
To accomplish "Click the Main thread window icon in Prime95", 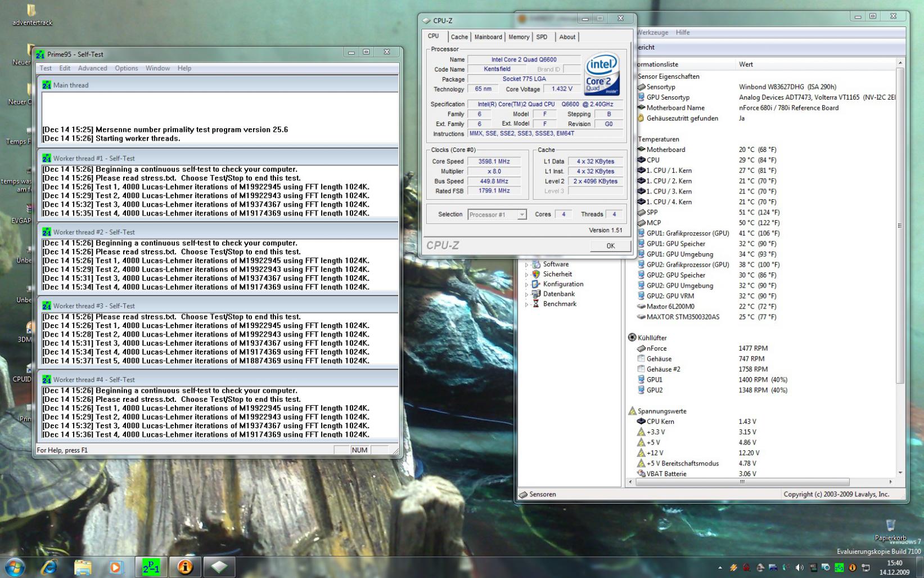I will pyautogui.click(x=47, y=85).
